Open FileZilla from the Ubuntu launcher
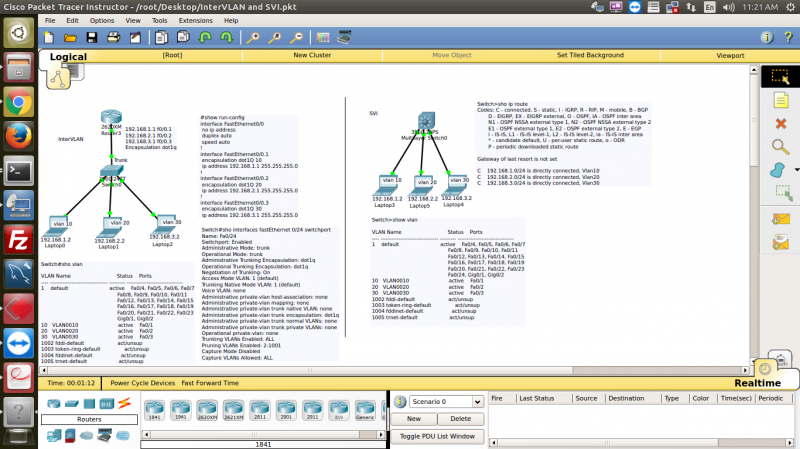 point(19,240)
